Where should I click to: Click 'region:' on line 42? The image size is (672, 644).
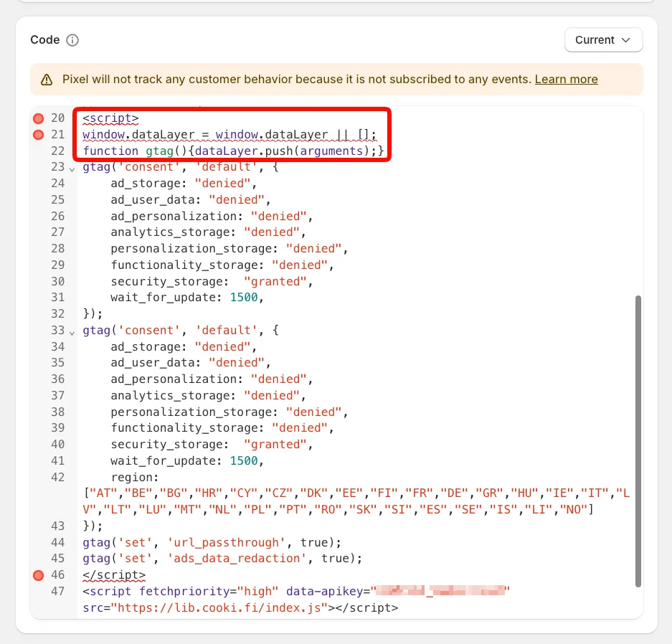(135, 478)
